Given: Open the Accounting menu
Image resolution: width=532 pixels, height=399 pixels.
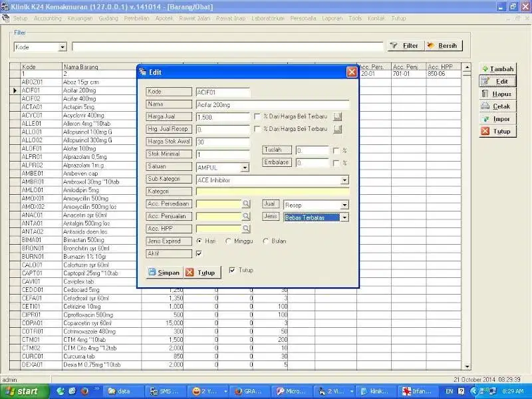Looking at the screenshot, I should tap(47, 19).
